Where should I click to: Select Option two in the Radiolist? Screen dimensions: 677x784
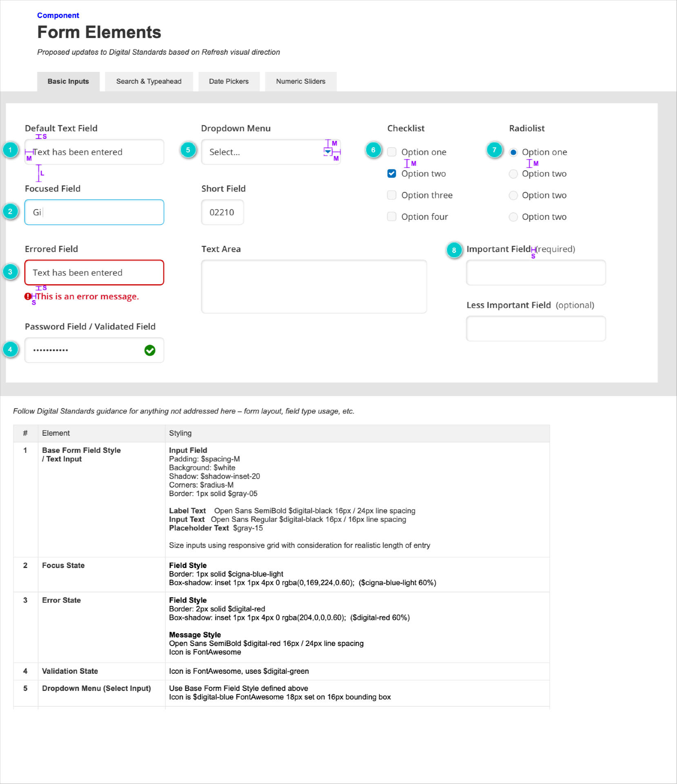(x=513, y=174)
